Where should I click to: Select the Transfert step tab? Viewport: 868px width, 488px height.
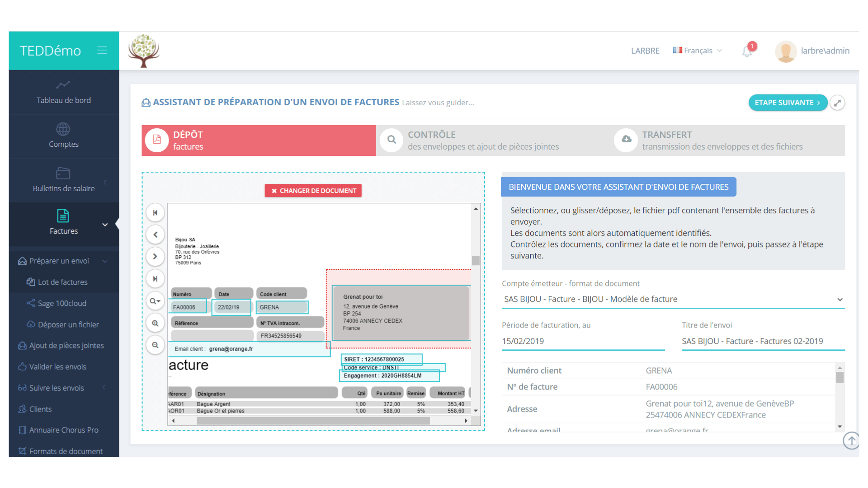pyautogui.click(x=728, y=141)
